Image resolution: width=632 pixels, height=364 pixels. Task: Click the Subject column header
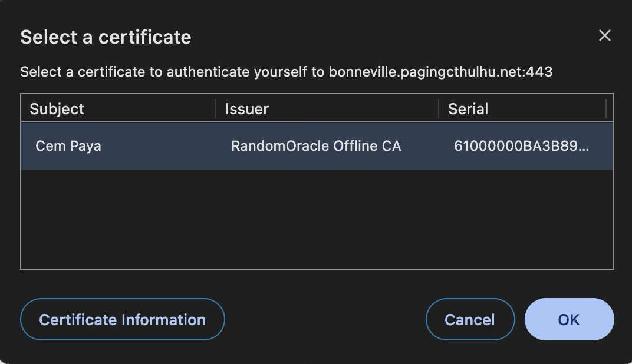(x=57, y=109)
